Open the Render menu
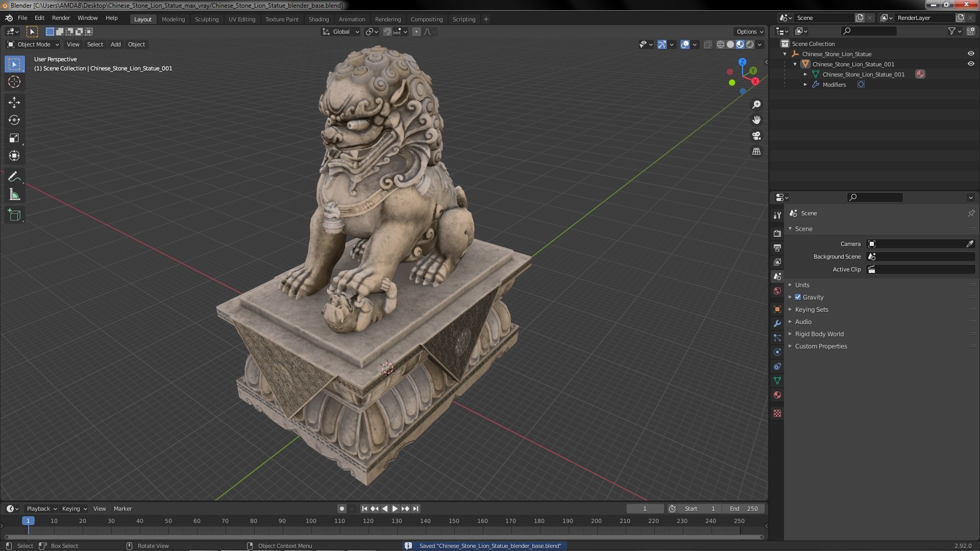980x551 pixels. pos(61,18)
